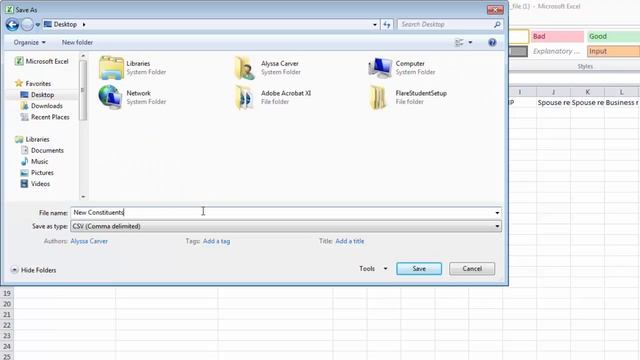
Task: Collapse the pane with Hide Folders
Action: (x=33, y=270)
